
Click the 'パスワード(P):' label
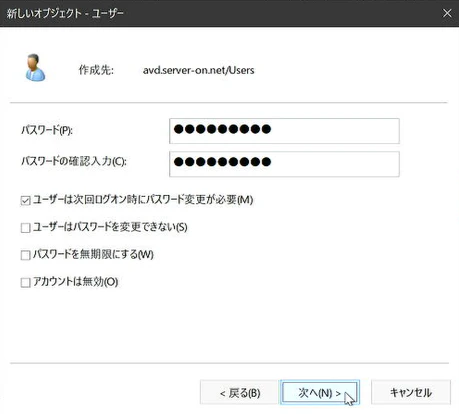(47, 130)
